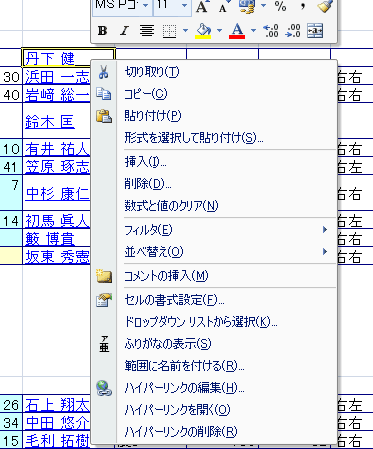Image resolution: width=373 pixels, height=449 pixels.
Task: Open the 坂東 秀憲 hyperlink
Action: [x=57, y=257]
